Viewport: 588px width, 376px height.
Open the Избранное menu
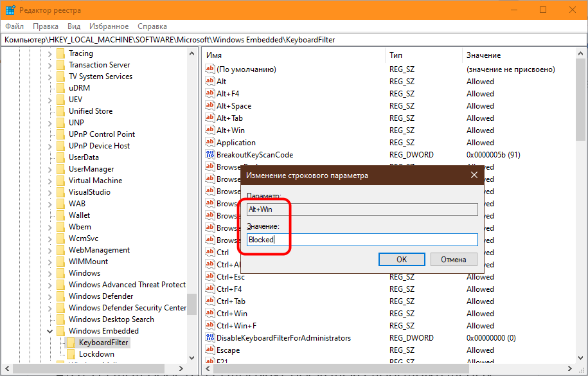click(x=109, y=26)
